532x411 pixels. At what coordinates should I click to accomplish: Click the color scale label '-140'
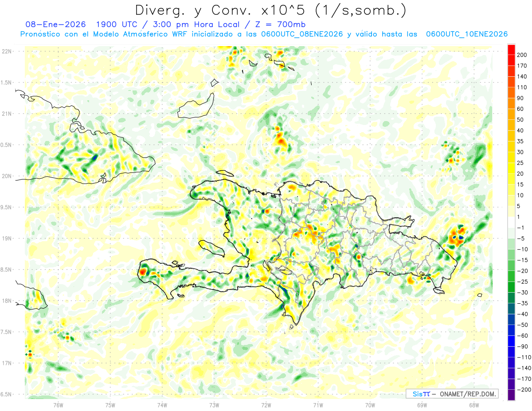click(x=524, y=368)
